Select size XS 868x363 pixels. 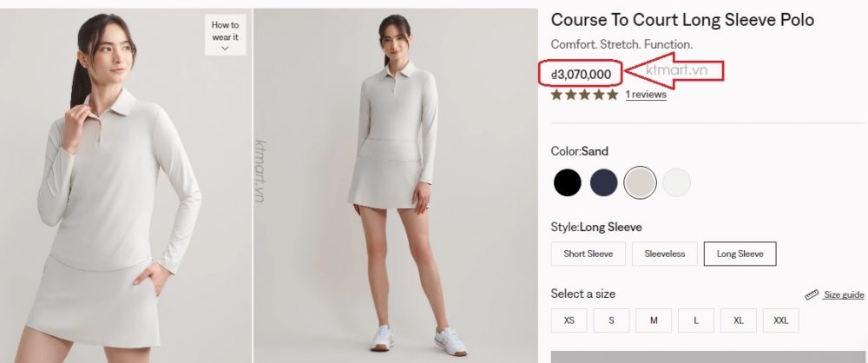click(569, 320)
